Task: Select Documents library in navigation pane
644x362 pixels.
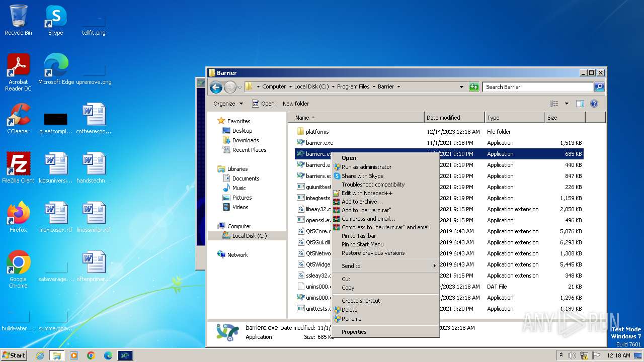Action: click(246, 178)
